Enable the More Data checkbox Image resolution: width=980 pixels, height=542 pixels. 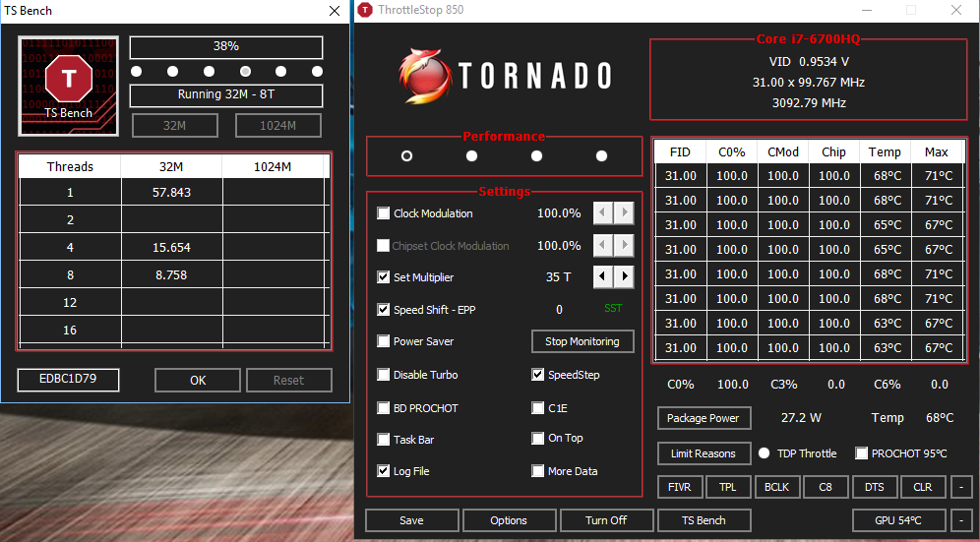tap(537, 471)
